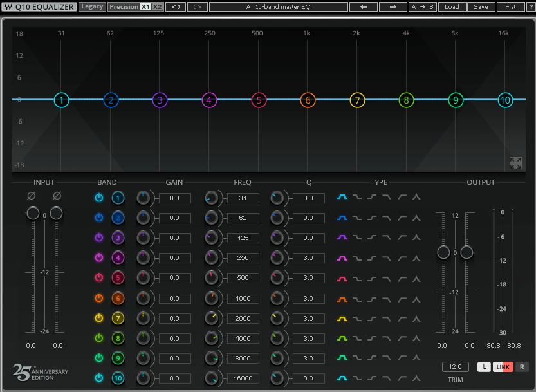Toggle the right input phase invert
Image resolution: width=536 pixels, height=392 pixels.
tap(57, 196)
